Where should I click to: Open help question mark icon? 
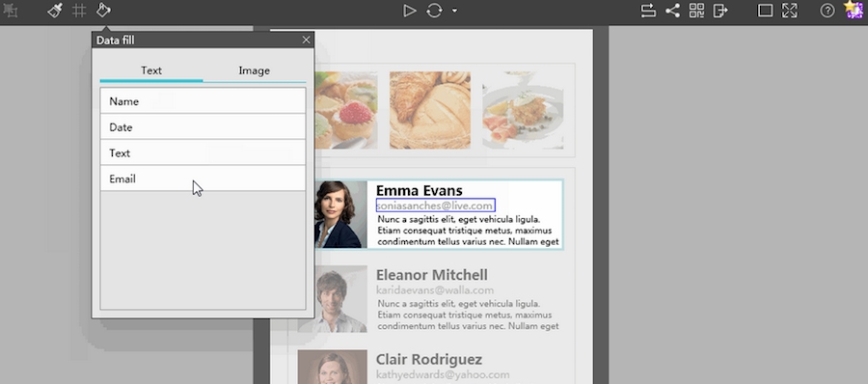[827, 11]
